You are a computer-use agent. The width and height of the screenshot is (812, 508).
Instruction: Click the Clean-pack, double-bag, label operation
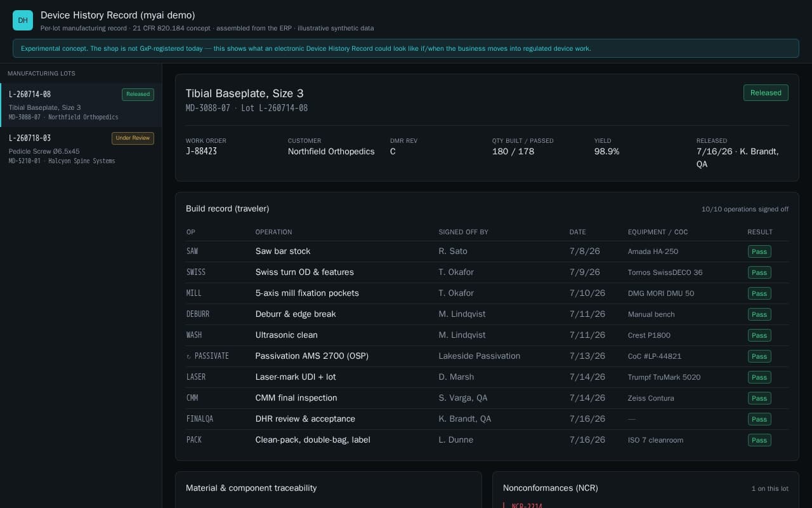313,439
